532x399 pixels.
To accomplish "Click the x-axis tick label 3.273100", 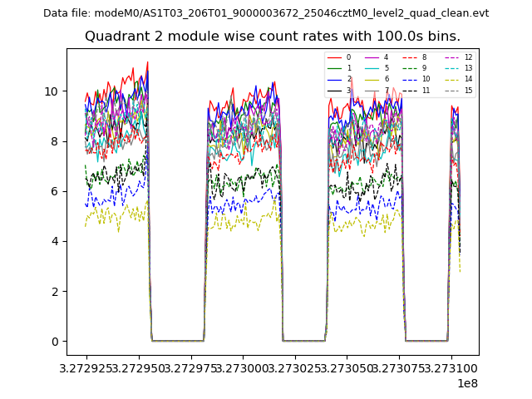I will (451, 367).
